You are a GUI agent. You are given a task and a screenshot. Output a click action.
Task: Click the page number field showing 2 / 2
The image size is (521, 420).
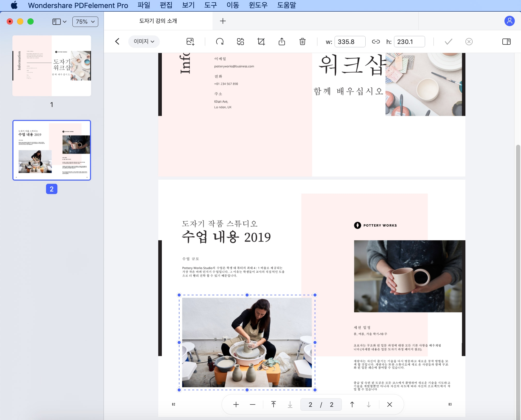[x=321, y=404]
